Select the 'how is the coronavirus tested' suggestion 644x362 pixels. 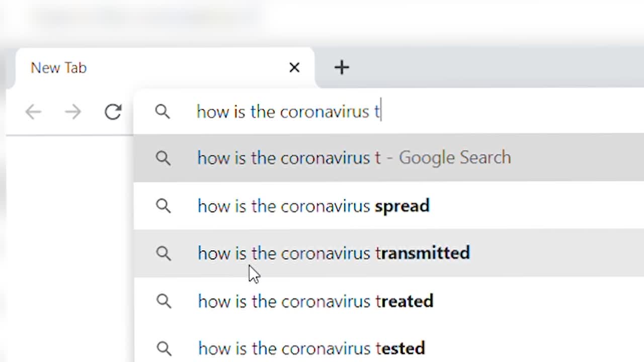coord(311,348)
